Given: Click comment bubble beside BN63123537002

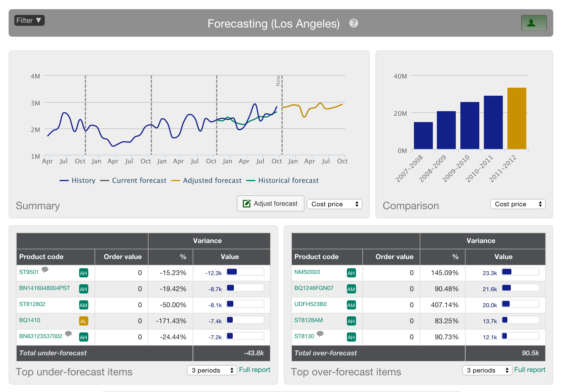Looking at the screenshot, I should 68,334.
